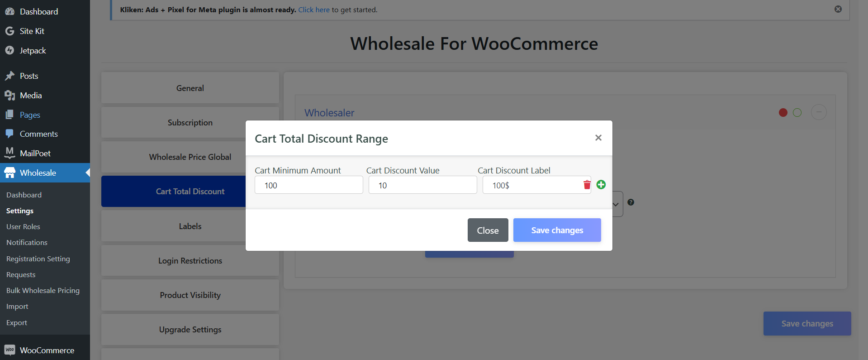Click the MailPoet M icon

click(10, 153)
